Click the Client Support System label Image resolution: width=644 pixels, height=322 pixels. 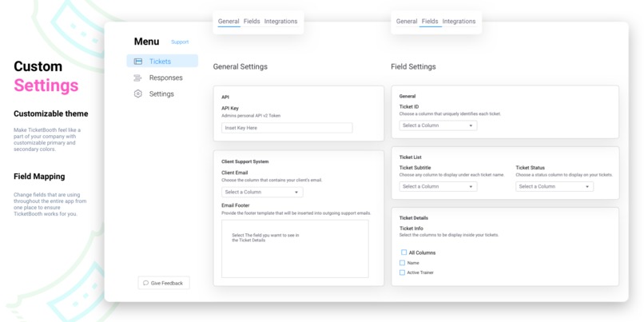tap(244, 162)
